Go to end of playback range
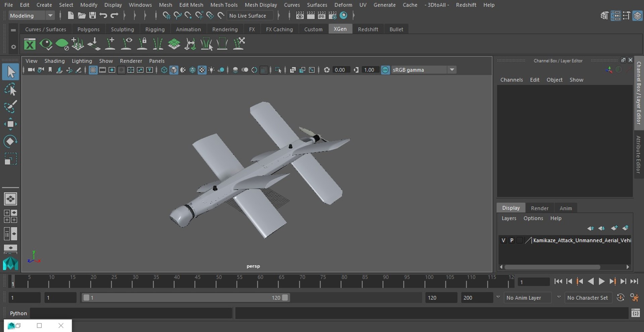The width and height of the screenshot is (644, 332). pyautogui.click(x=634, y=281)
